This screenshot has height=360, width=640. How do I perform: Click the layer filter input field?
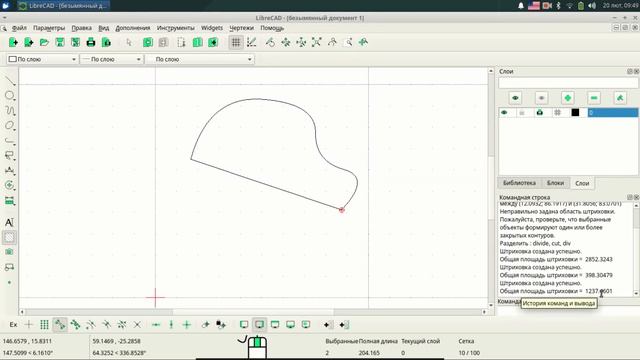tap(568, 83)
